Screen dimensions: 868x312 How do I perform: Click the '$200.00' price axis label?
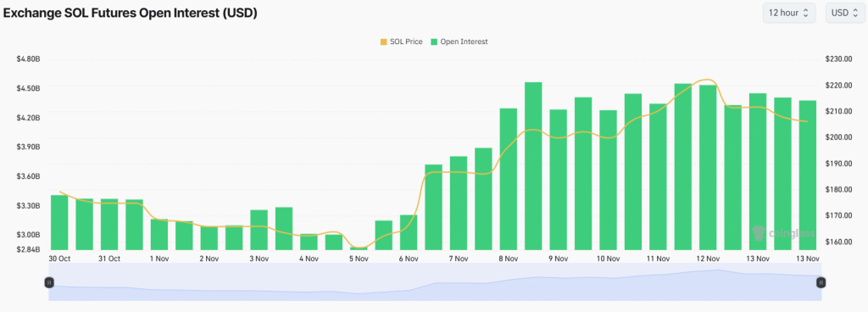coord(838,137)
